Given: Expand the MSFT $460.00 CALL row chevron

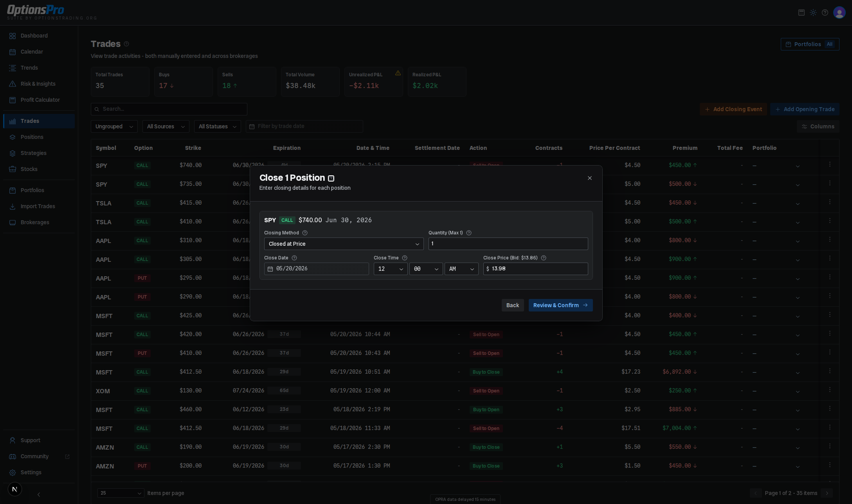Looking at the screenshot, I should [x=798, y=410].
